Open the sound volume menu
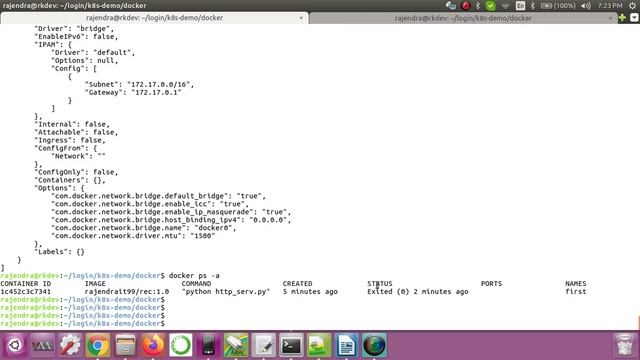This screenshot has height=360, width=640. (x=586, y=6)
